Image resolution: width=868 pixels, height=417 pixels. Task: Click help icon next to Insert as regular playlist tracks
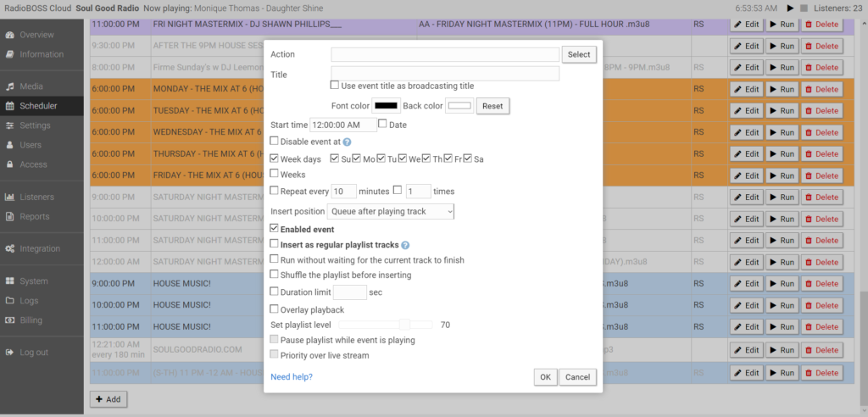coord(405,245)
